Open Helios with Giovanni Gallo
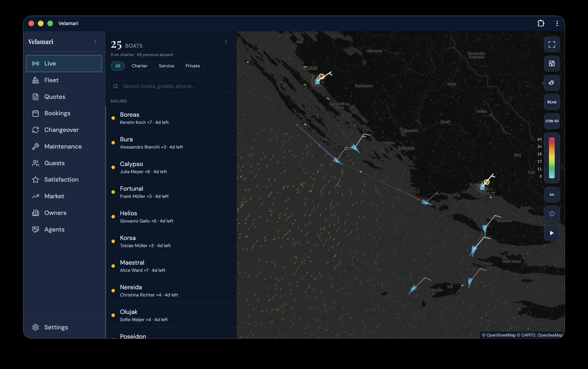The height and width of the screenshot is (369, 588). [x=171, y=217]
